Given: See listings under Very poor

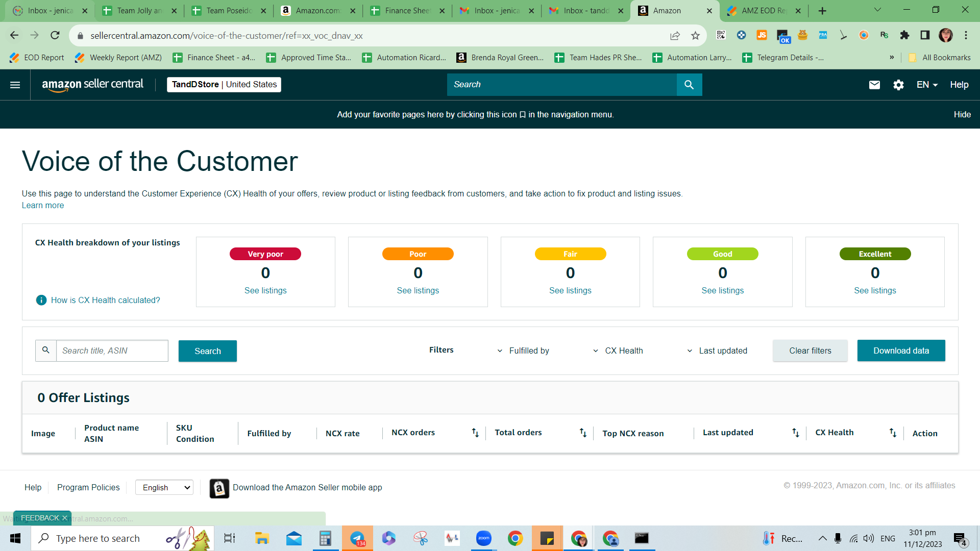Looking at the screenshot, I should point(265,290).
